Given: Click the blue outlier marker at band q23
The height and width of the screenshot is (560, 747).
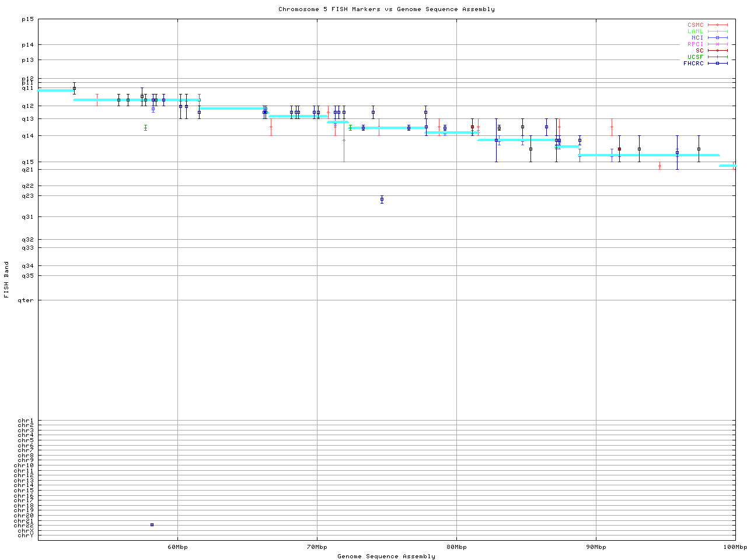Looking at the screenshot, I should click(382, 199).
